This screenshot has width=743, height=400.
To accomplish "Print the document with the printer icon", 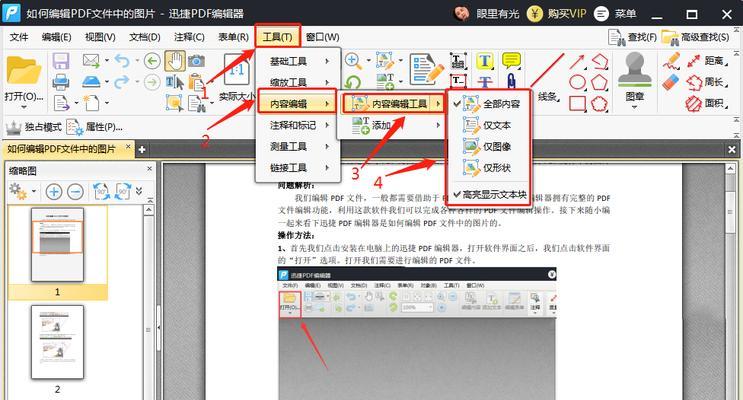I will pos(61,82).
